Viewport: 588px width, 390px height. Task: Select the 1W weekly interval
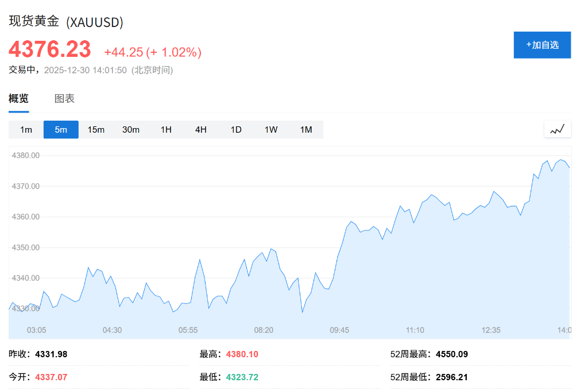(270, 129)
